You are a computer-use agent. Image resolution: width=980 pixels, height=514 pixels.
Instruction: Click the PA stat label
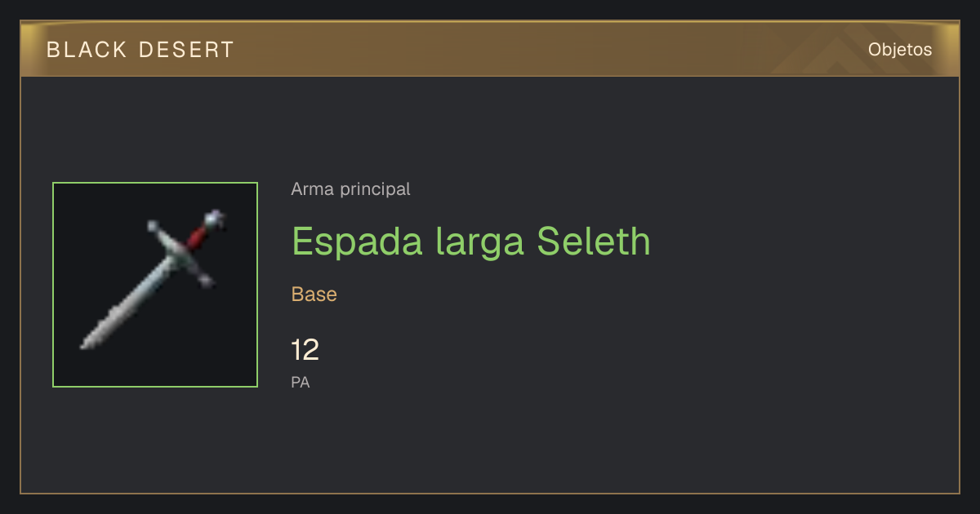(x=301, y=382)
